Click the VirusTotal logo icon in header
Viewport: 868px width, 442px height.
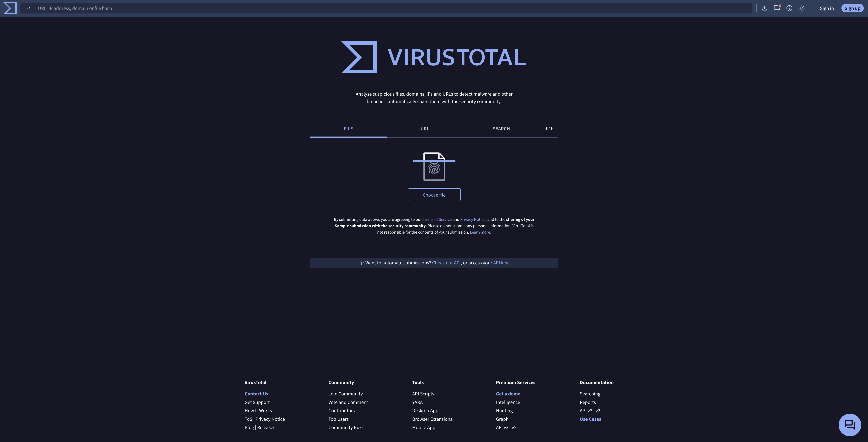pyautogui.click(x=10, y=8)
